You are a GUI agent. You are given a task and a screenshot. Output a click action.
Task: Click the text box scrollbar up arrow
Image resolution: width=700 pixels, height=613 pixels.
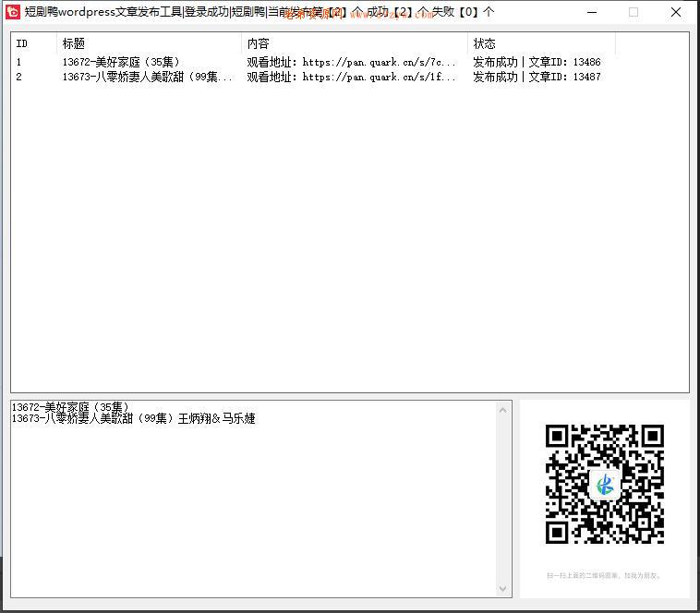(503, 409)
